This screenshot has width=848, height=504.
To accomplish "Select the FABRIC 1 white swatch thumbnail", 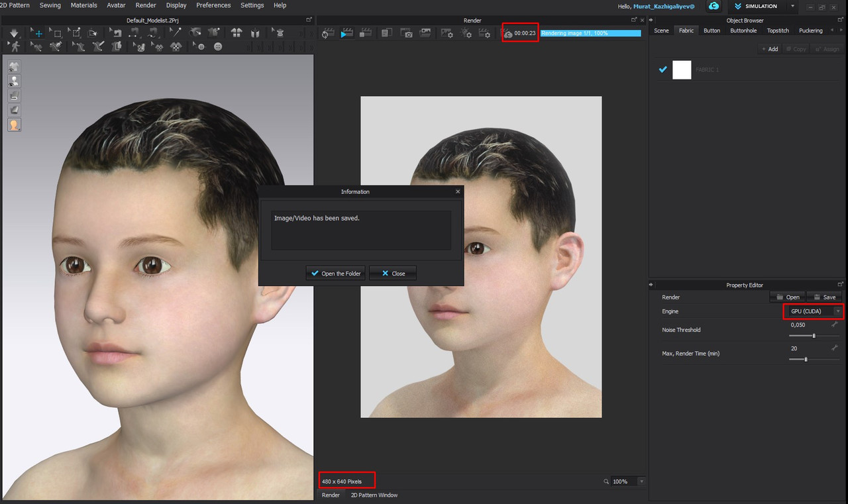I will (682, 70).
